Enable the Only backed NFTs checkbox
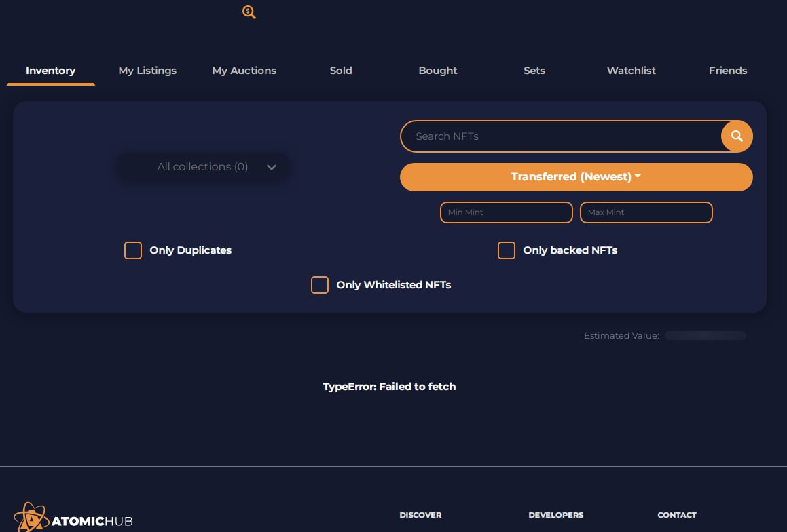 [x=507, y=250]
